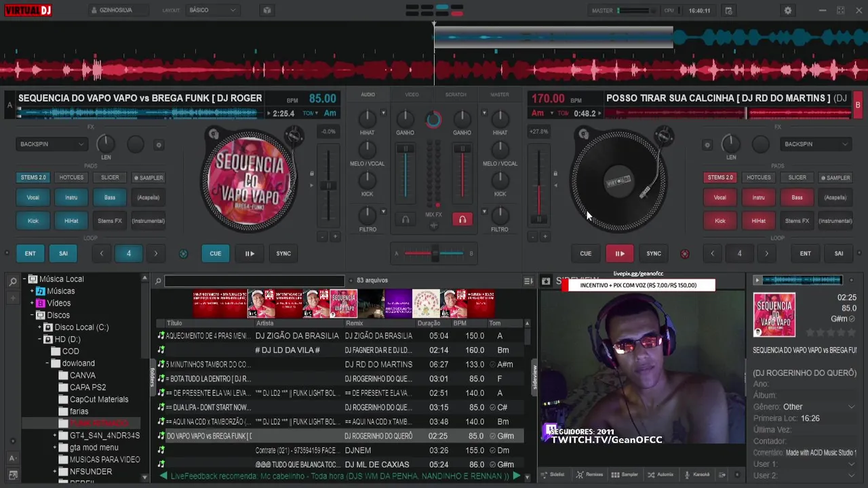Toggle HiHat stem pad on right deck

pyautogui.click(x=758, y=221)
